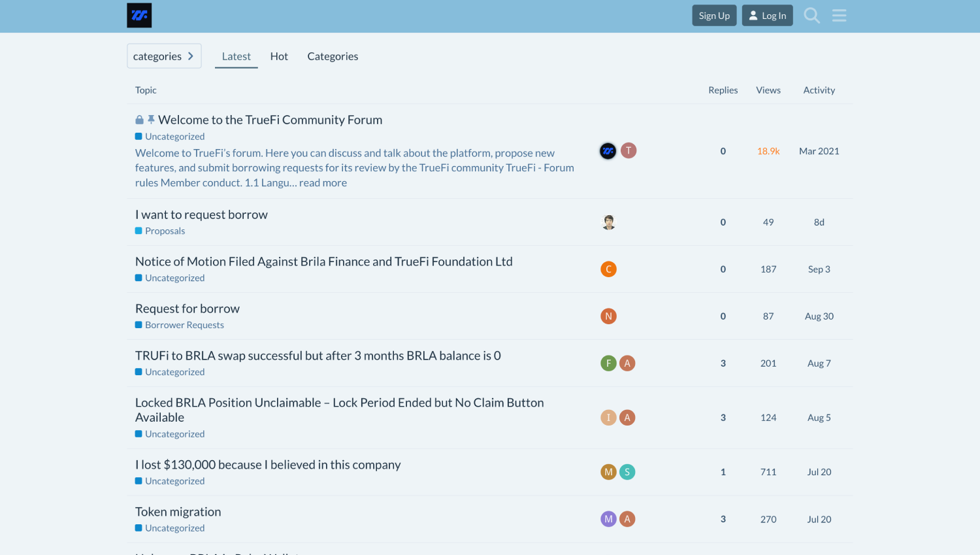Switch to the Latest tab
This screenshot has width=980, height=555.
click(237, 56)
